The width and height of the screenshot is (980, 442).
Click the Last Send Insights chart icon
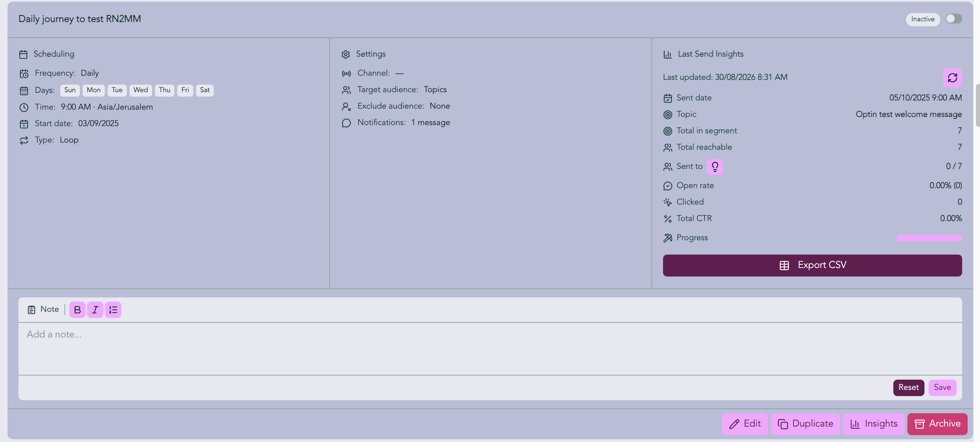667,54
